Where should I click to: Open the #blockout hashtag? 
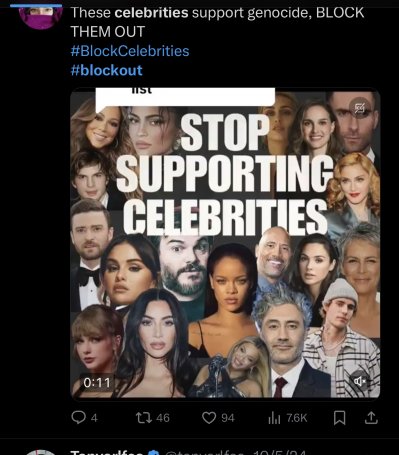point(107,70)
